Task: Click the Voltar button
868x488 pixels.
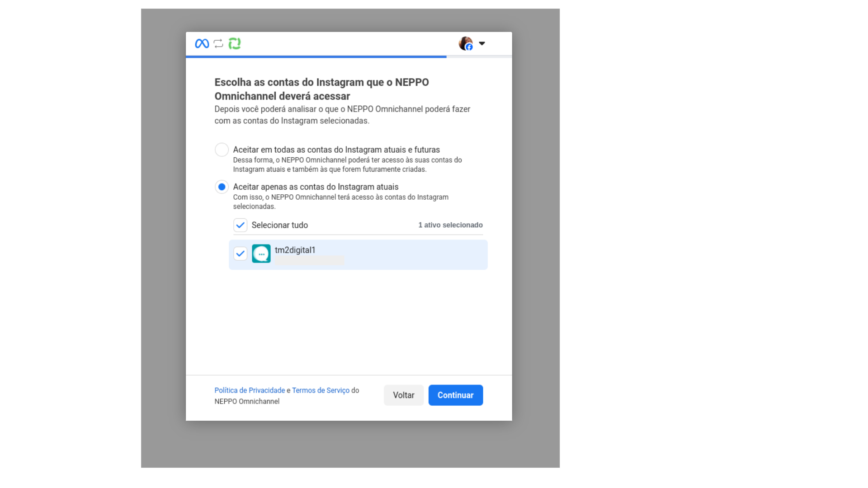Action: point(404,395)
